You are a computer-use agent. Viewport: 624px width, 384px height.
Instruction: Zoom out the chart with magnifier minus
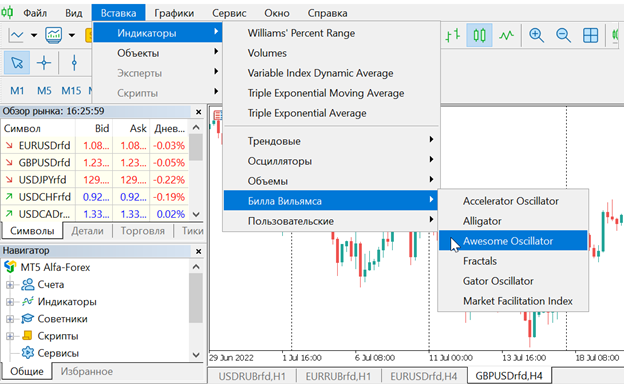pos(563,35)
